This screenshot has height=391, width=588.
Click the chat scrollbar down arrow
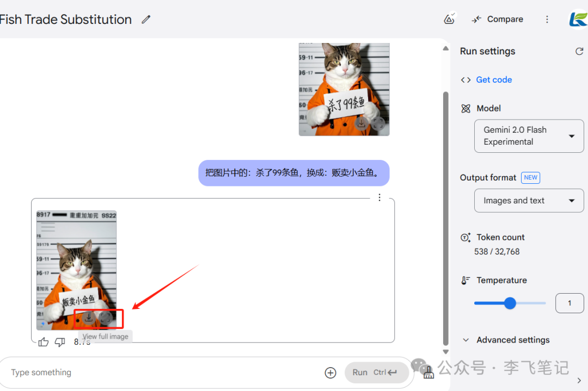[445, 352]
